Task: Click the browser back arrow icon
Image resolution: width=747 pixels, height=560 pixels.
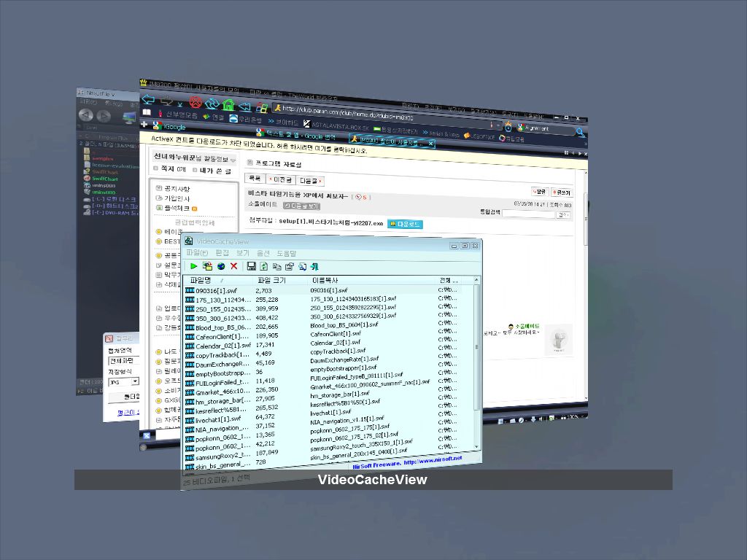Action: point(149,99)
